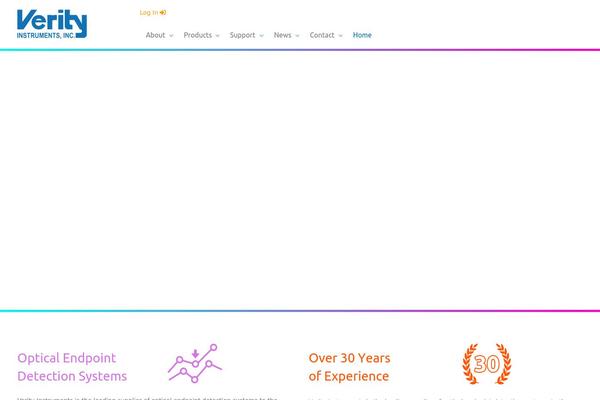Expand the News dropdown chevron
The image size is (600, 400).
(297, 36)
